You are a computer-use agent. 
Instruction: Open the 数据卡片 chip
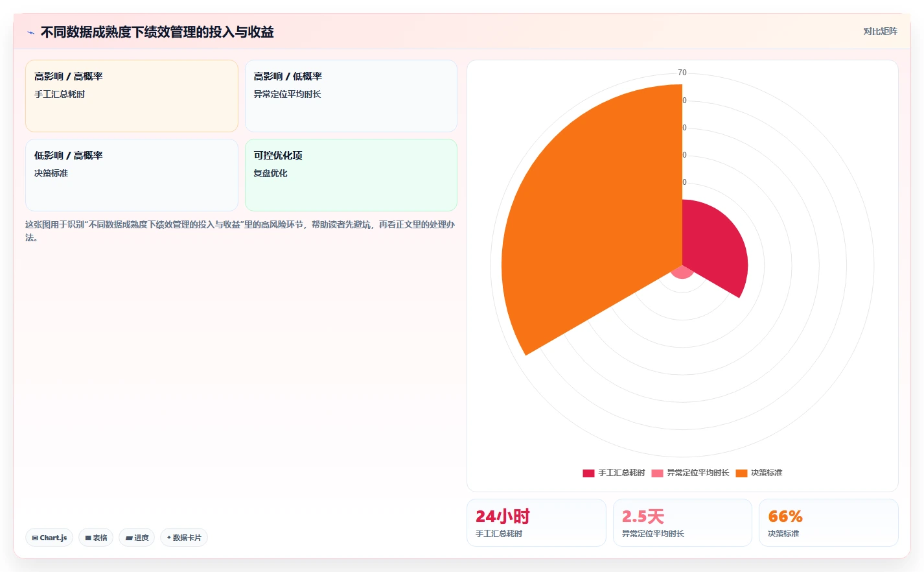click(x=184, y=538)
